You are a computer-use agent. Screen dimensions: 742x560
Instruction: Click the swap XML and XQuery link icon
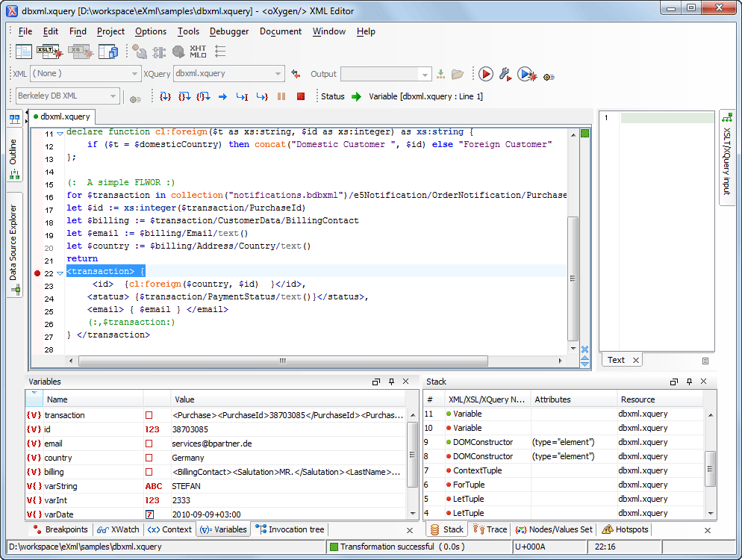[x=296, y=74]
